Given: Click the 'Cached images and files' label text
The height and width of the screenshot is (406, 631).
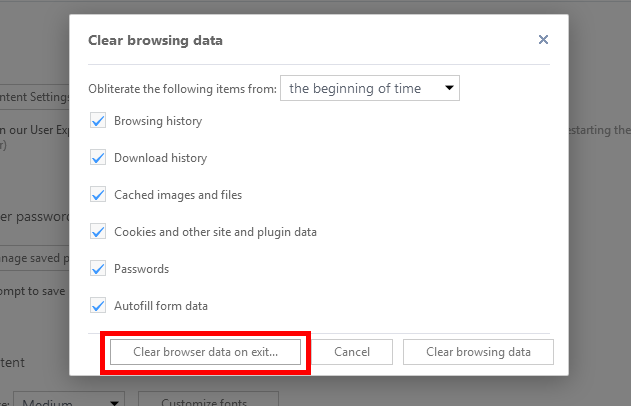Looking at the screenshot, I should click(178, 195).
